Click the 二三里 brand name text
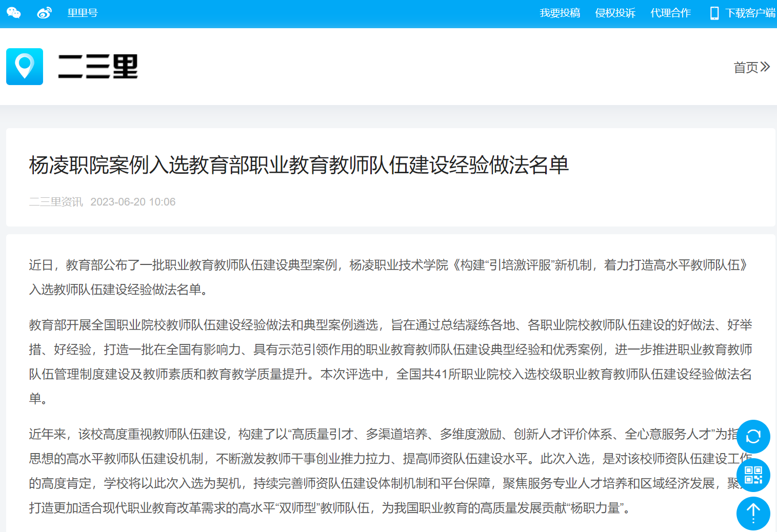Image resolution: width=777 pixels, height=532 pixels. click(x=98, y=67)
